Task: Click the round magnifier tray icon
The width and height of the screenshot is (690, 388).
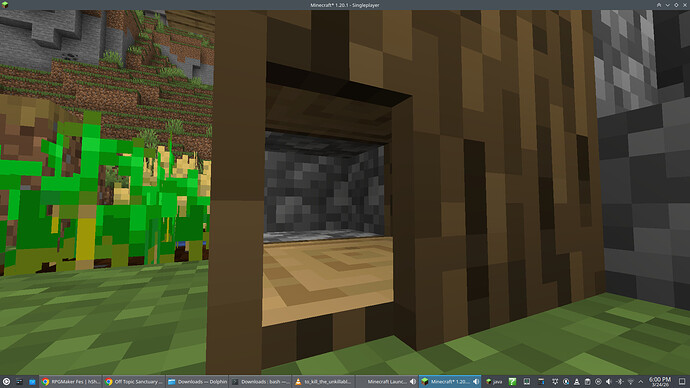Action: click(x=566, y=381)
